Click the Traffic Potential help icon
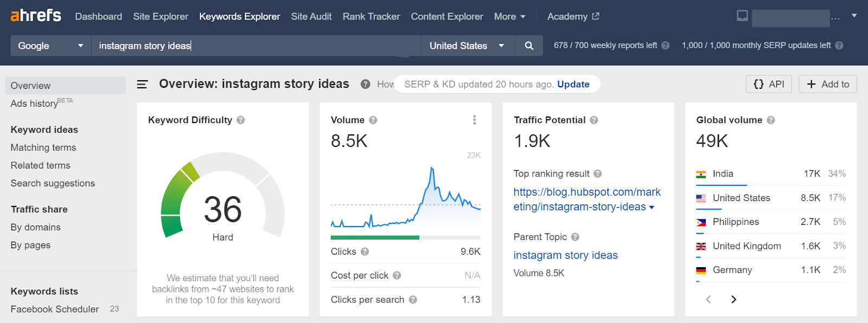The width and height of the screenshot is (868, 323). [x=594, y=120]
